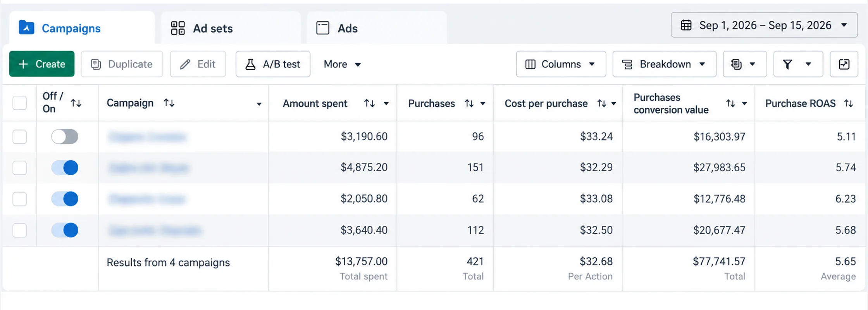This screenshot has width=868, height=310.
Task: Sort by Purchases column arrows
Action: coord(469,103)
